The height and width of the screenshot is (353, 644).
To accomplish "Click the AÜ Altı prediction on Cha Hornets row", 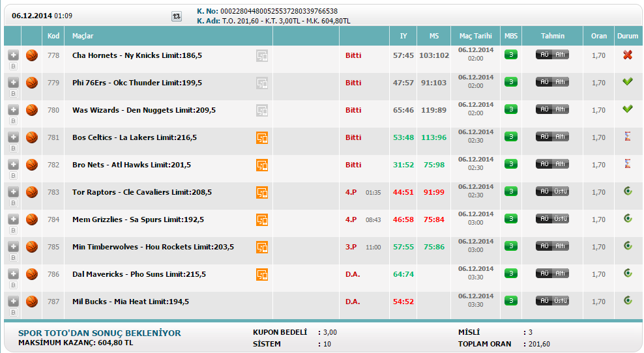I will point(552,55).
